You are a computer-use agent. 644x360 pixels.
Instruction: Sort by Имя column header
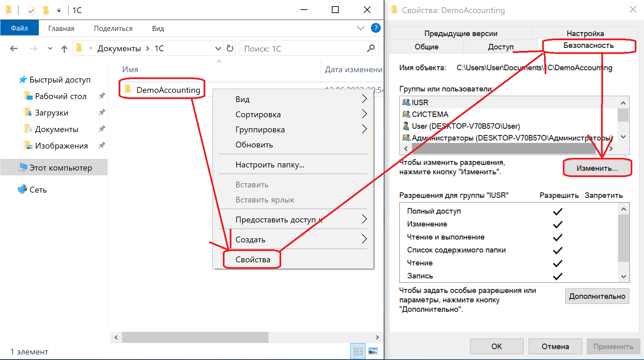pyautogui.click(x=130, y=69)
